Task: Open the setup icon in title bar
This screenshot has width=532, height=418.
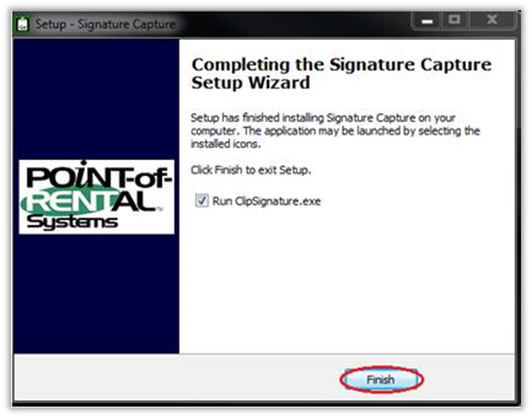Action: click(23, 24)
